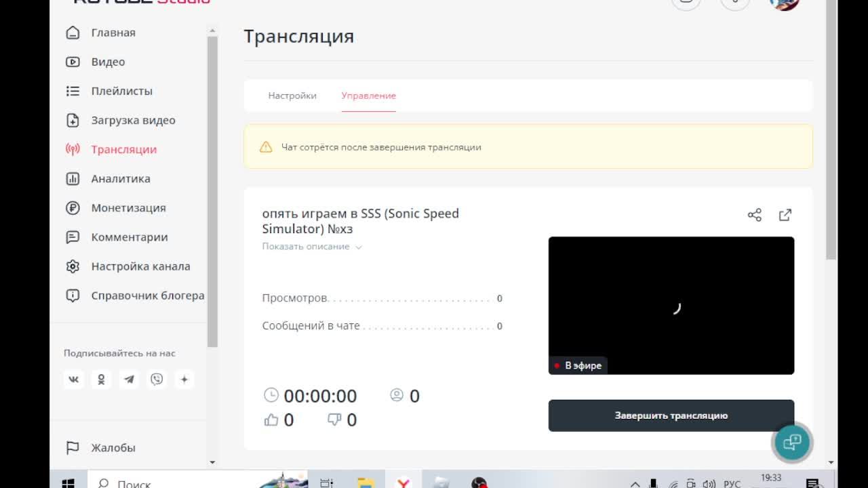Click the clock duration icon

pos(271,395)
